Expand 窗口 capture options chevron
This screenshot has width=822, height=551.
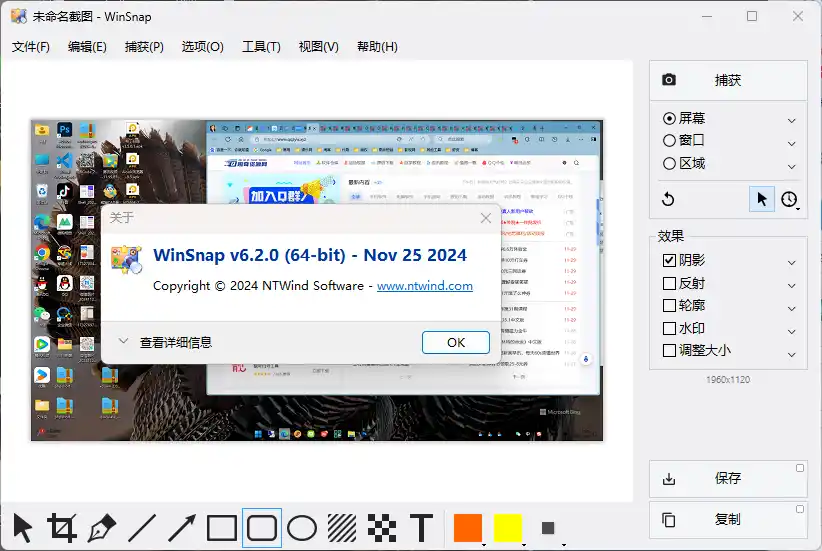coord(792,144)
